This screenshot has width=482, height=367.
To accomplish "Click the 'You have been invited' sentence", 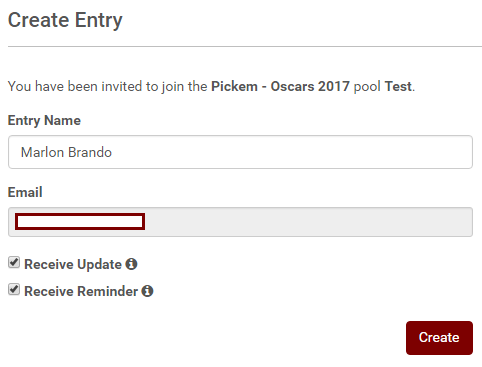I will click(x=211, y=86).
